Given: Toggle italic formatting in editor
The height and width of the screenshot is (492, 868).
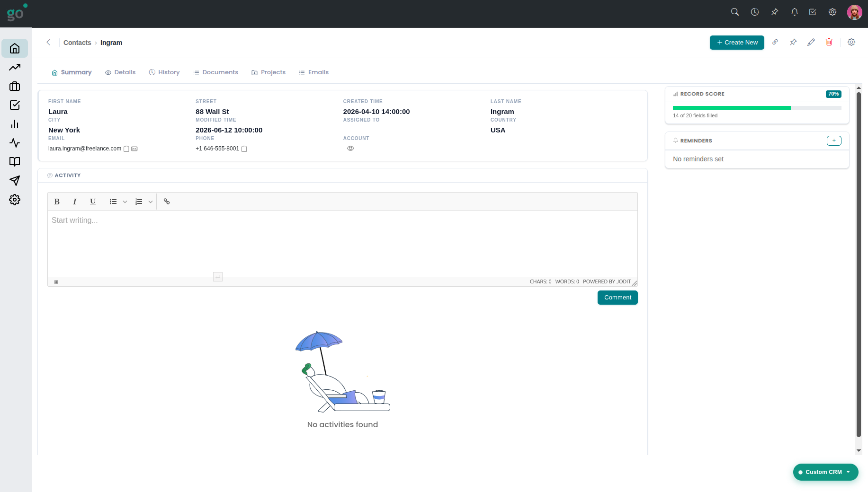Looking at the screenshot, I should coord(75,202).
